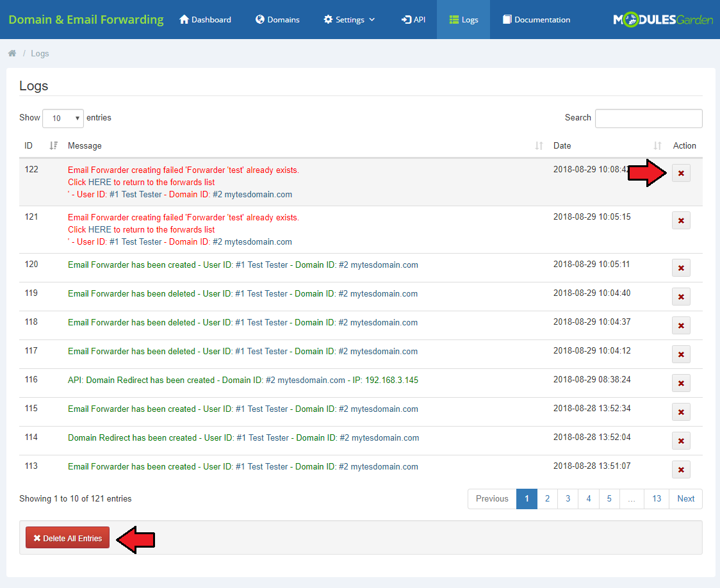Open #1 Test Tester link in entry 120
This screenshot has height=588, width=720.
pyautogui.click(x=262, y=265)
